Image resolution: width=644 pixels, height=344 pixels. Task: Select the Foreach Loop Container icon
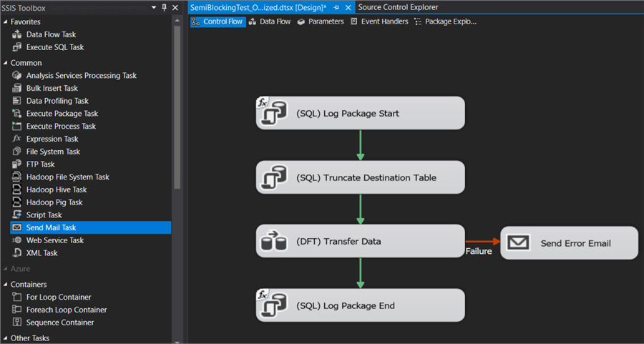(17, 310)
